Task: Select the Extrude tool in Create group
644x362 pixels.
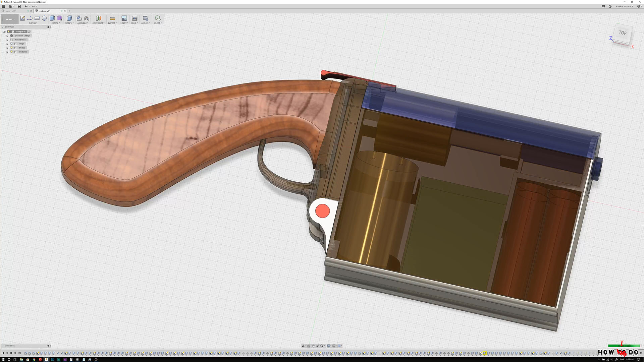Action: point(52,18)
